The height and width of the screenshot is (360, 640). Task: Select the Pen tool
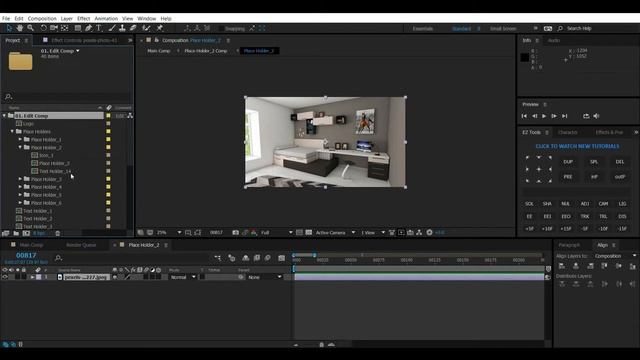89,28
